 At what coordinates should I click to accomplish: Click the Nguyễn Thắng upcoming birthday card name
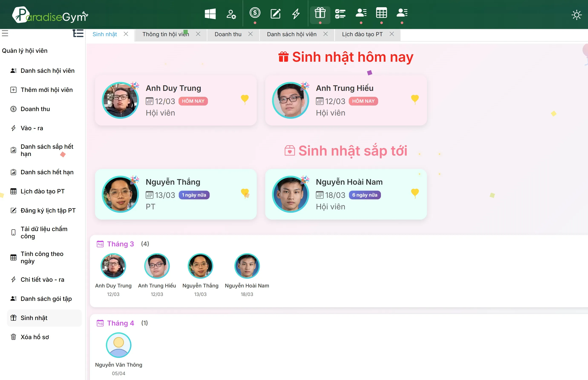coord(173,182)
